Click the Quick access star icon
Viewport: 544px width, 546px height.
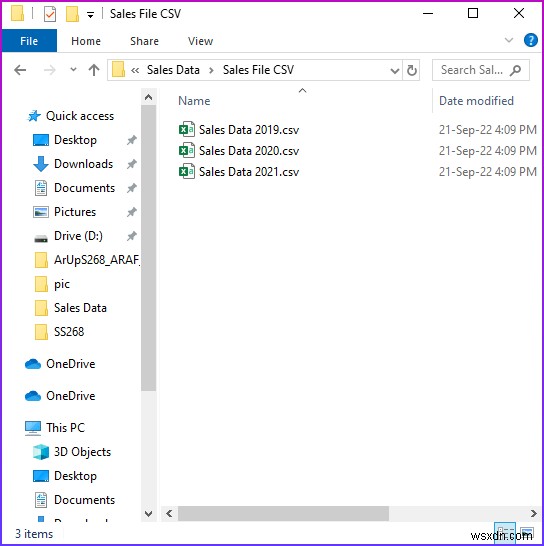[34, 116]
